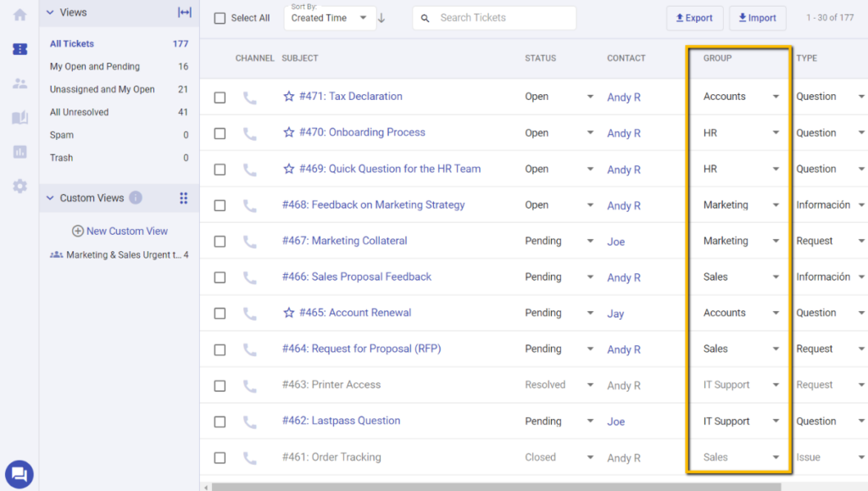Open the Knowledge Base book icon
Viewport: 868px width, 491px height.
point(20,117)
